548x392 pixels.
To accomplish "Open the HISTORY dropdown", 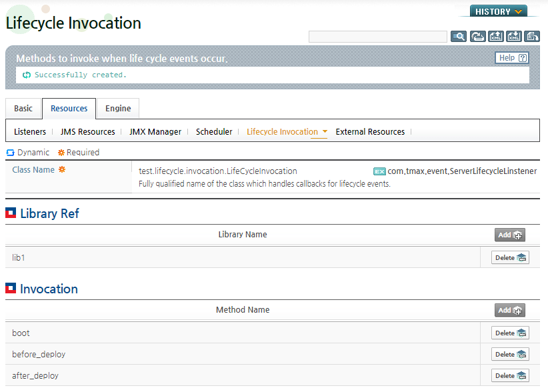I will 499,11.
